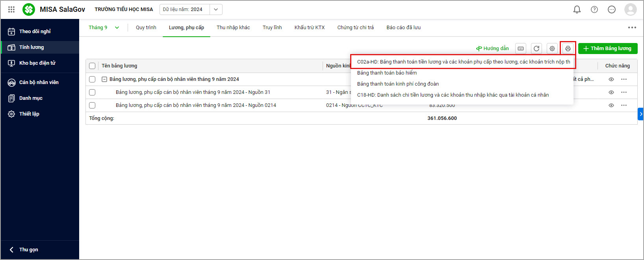Open Cán bộ nhân viên in sidebar
The width and height of the screenshot is (644, 260).
[39, 82]
